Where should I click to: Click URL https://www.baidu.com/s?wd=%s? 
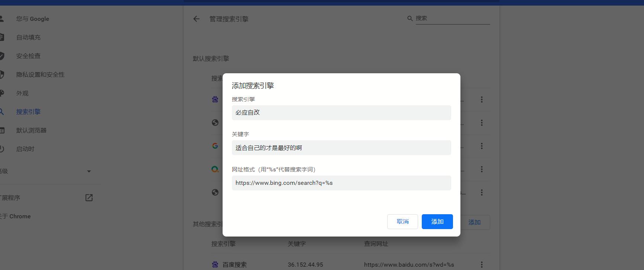pyautogui.click(x=409, y=265)
